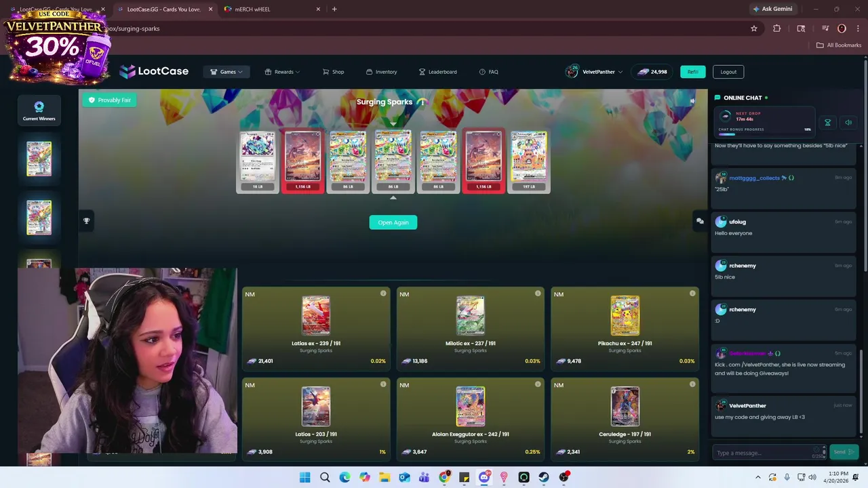Open the Inventory page
The image size is (868, 488).
click(x=381, y=72)
